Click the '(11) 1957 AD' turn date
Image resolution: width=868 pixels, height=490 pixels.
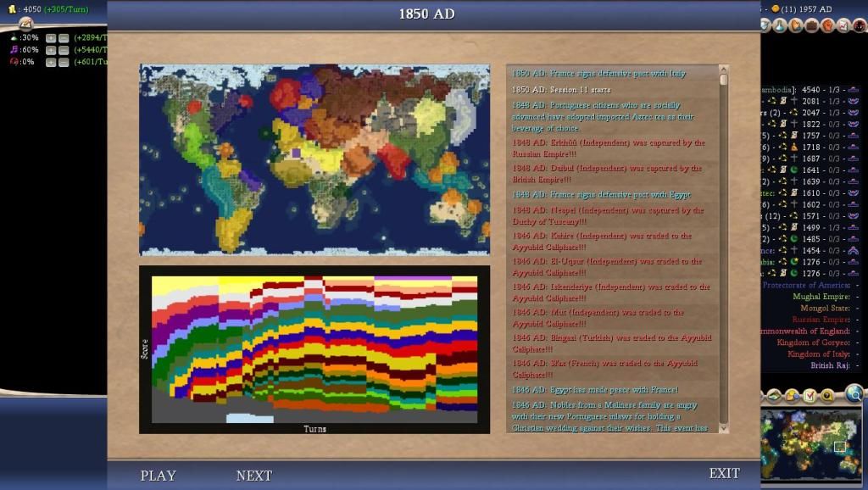click(806, 8)
